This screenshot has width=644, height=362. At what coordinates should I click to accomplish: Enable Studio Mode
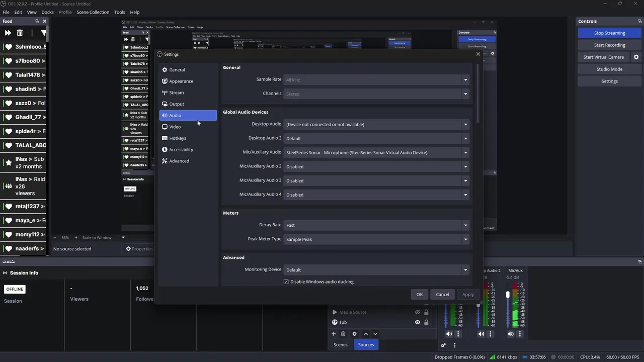pos(609,69)
